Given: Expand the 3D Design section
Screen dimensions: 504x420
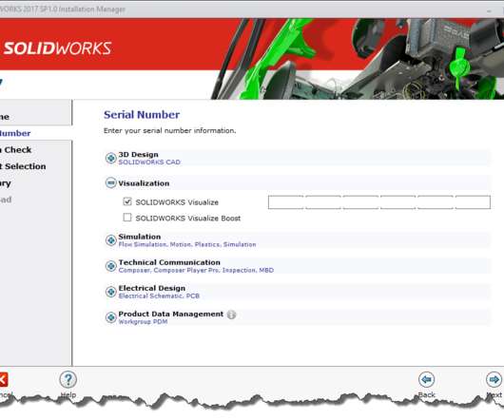Looking at the screenshot, I should [111, 158].
